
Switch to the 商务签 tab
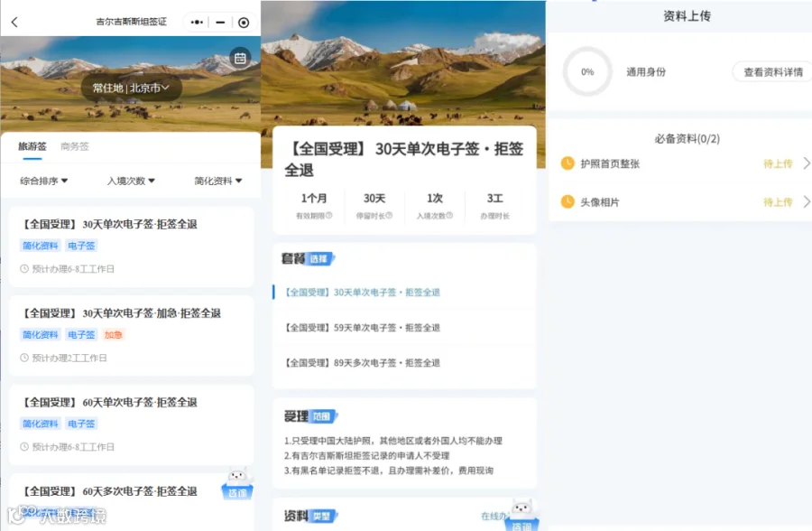pos(75,147)
